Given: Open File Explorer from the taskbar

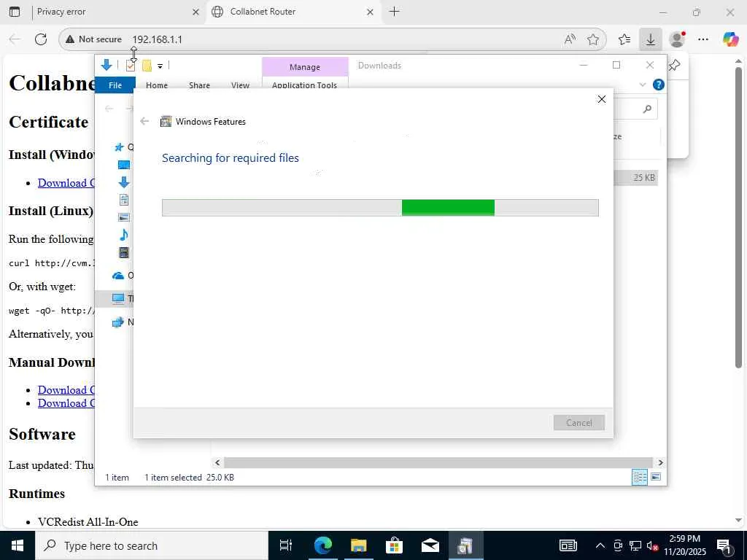Looking at the screenshot, I should [x=359, y=545].
